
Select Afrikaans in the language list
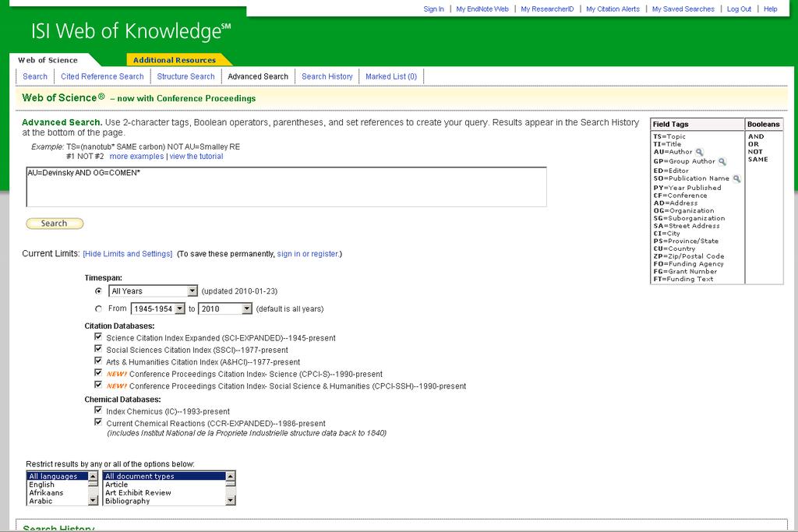point(57,492)
